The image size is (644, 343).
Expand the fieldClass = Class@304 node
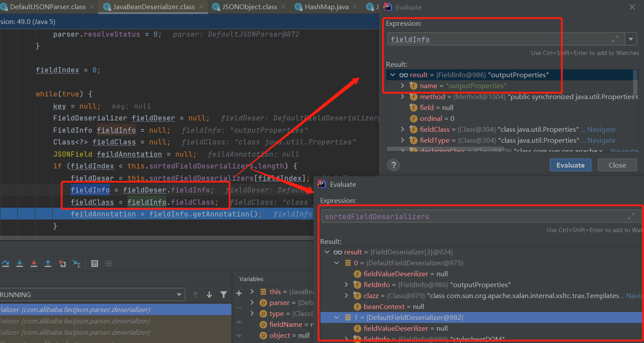pyautogui.click(x=403, y=130)
